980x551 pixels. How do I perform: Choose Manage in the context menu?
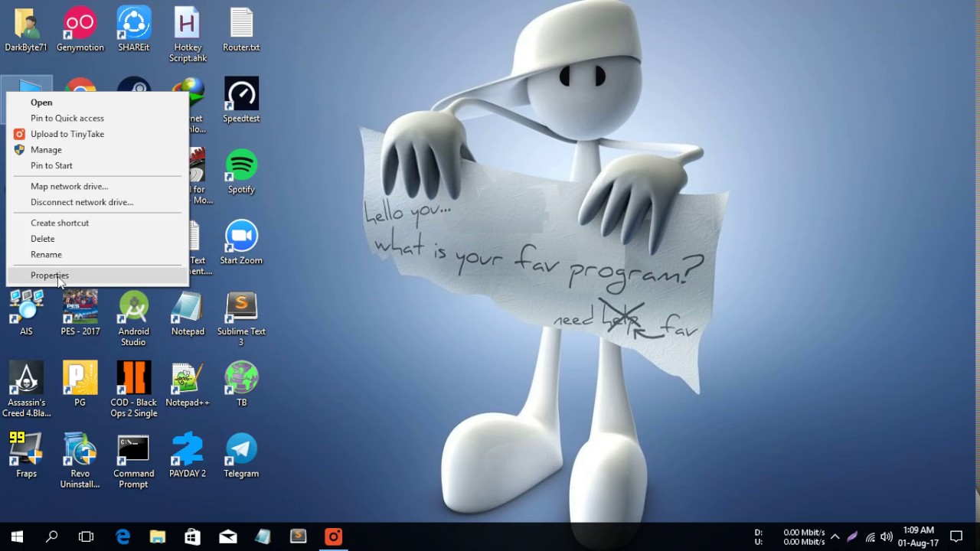coord(97,150)
